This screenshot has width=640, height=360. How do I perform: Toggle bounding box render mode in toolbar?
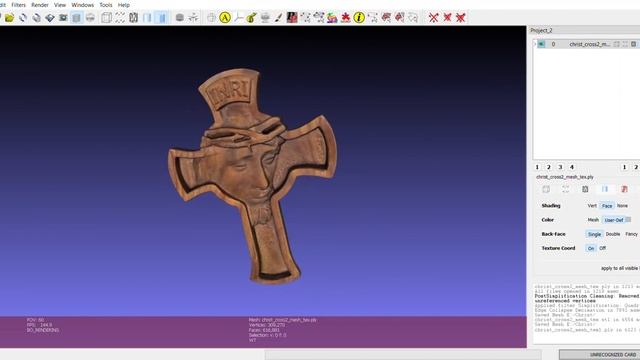(x=107, y=18)
